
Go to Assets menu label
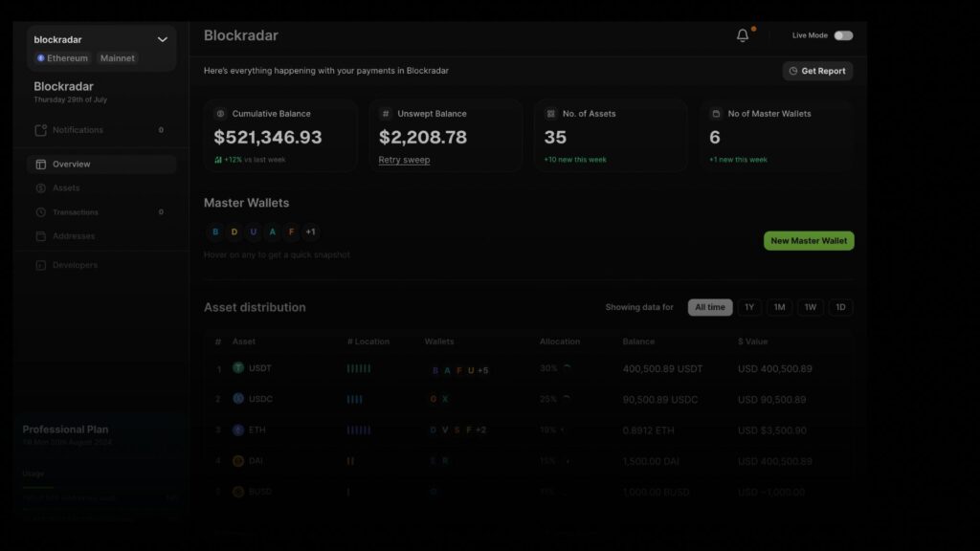(x=66, y=188)
